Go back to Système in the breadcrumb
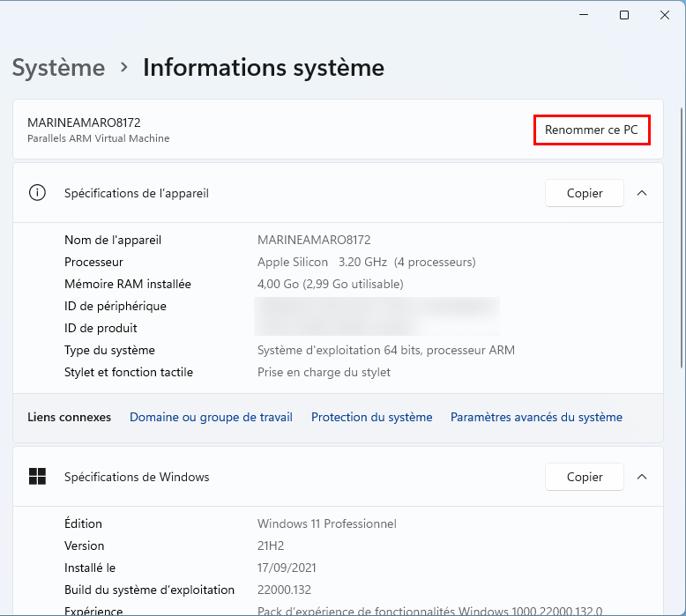 (x=58, y=68)
